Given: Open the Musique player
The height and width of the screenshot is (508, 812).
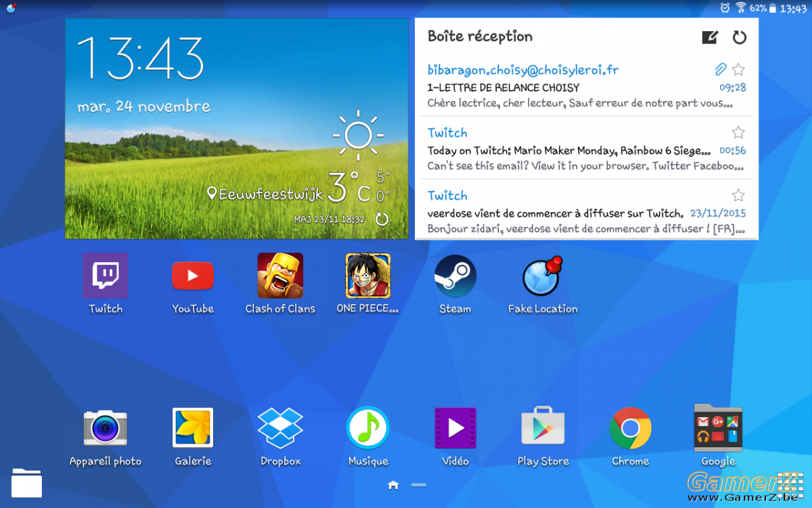Looking at the screenshot, I should click(367, 428).
